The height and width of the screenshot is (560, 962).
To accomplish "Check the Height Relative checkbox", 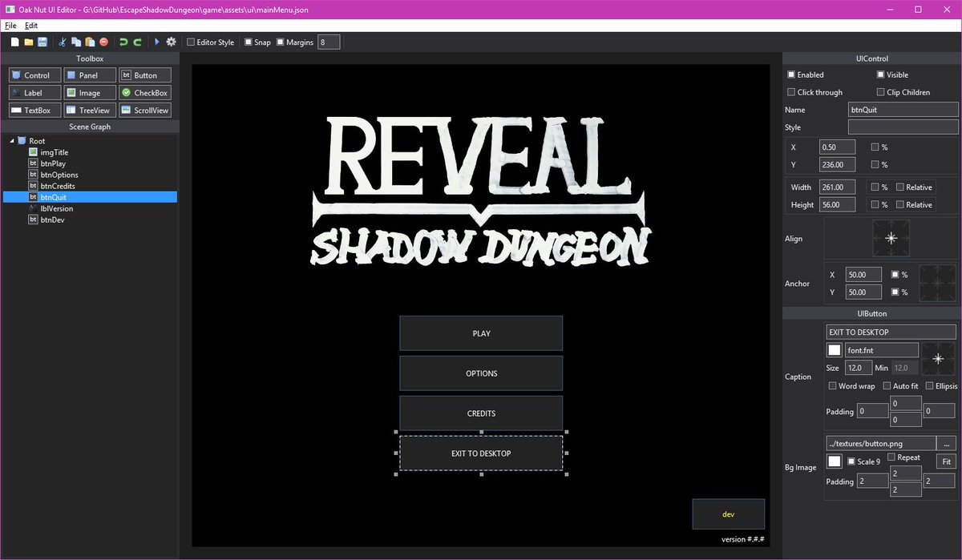I will [900, 204].
